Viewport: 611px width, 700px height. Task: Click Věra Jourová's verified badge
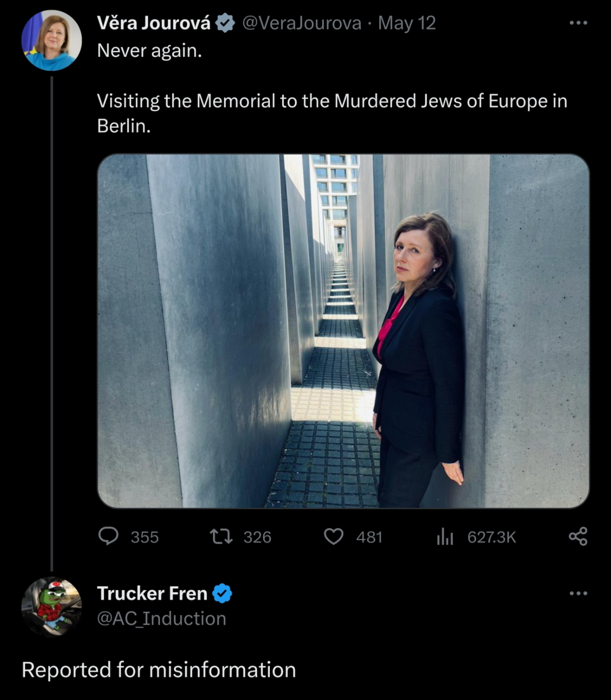[225, 23]
